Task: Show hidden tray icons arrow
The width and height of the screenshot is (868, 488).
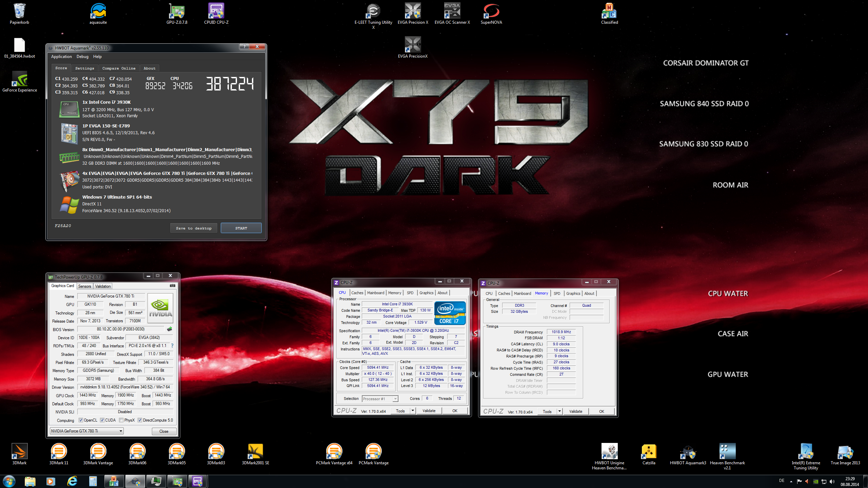Action: [x=791, y=482]
